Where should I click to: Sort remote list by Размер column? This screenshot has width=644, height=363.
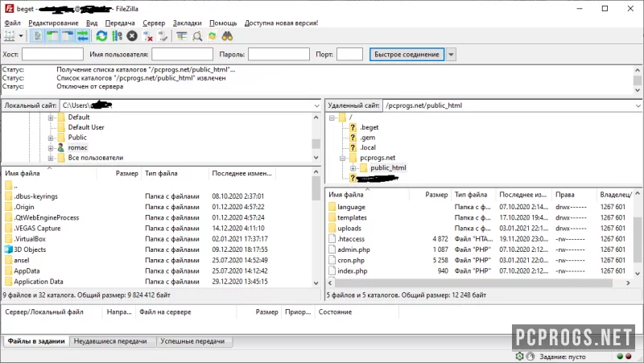point(430,195)
